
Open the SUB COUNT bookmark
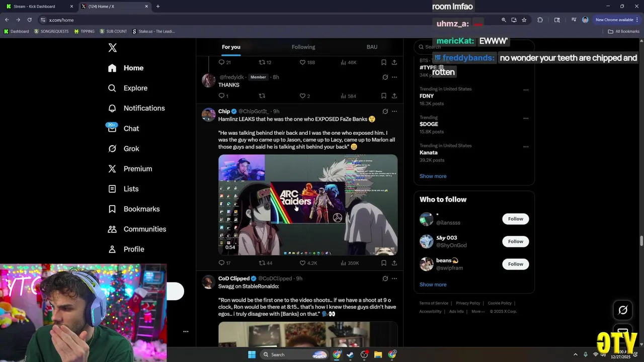pyautogui.click(x=113, y=31)
